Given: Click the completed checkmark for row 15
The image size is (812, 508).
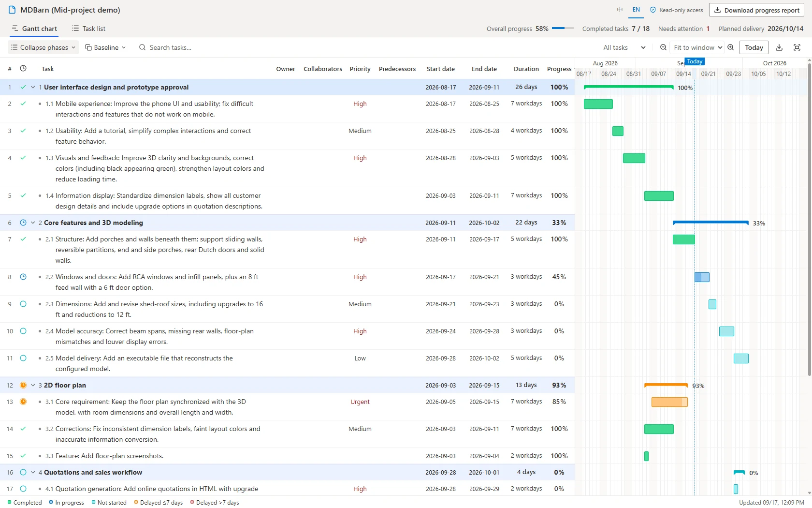Looking at the screenshot, I should (x=23, y=456).
